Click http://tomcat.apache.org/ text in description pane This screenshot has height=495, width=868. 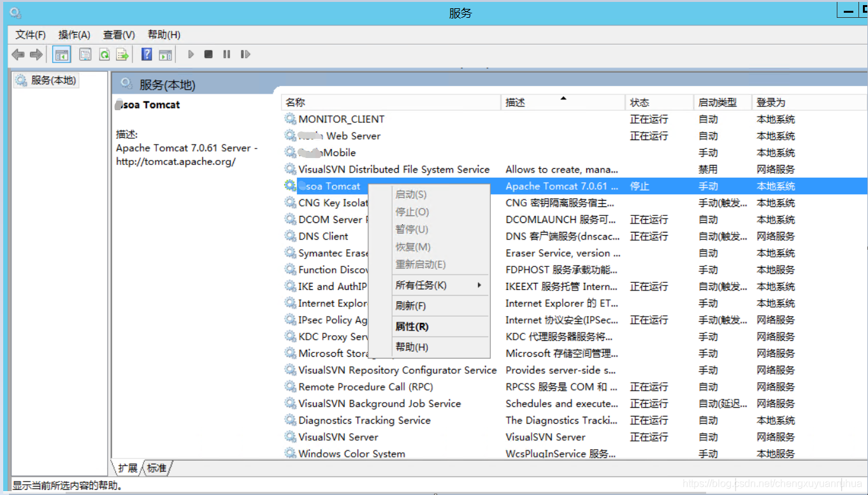click(x=176, y=162)
